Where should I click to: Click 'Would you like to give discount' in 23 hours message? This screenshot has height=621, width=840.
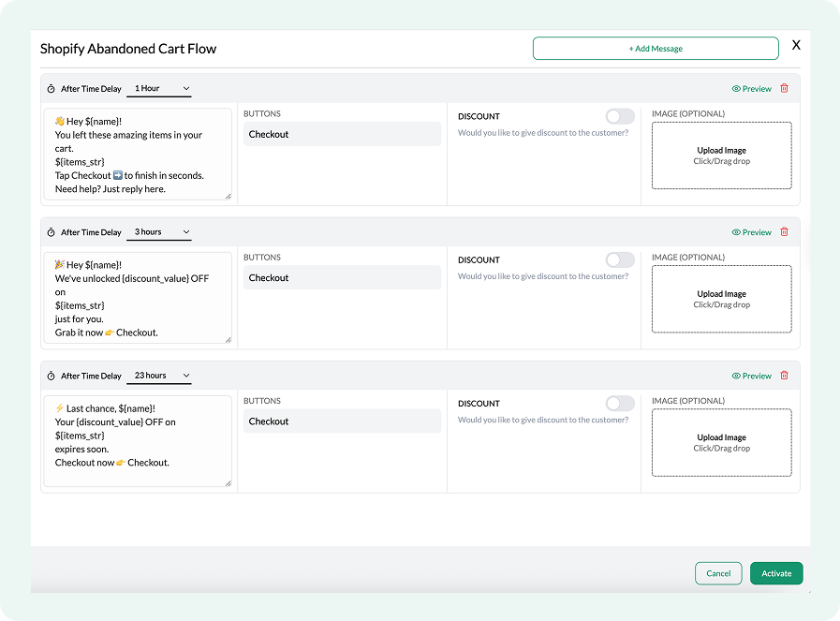[x=543, y=420]
